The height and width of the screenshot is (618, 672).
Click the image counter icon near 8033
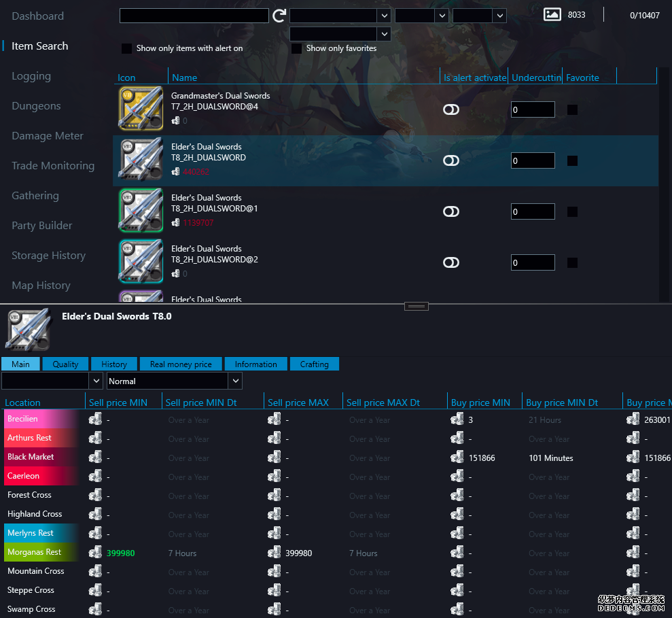click(x=552, y=14)
